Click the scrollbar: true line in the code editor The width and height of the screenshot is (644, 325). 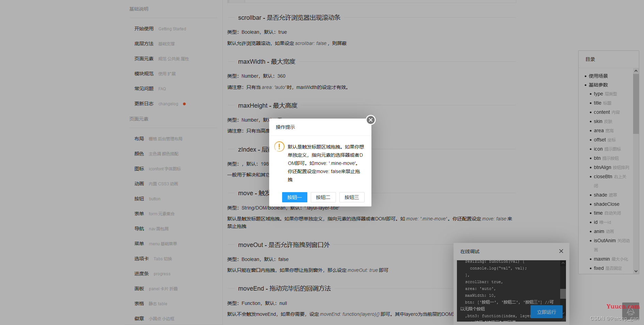484,282
